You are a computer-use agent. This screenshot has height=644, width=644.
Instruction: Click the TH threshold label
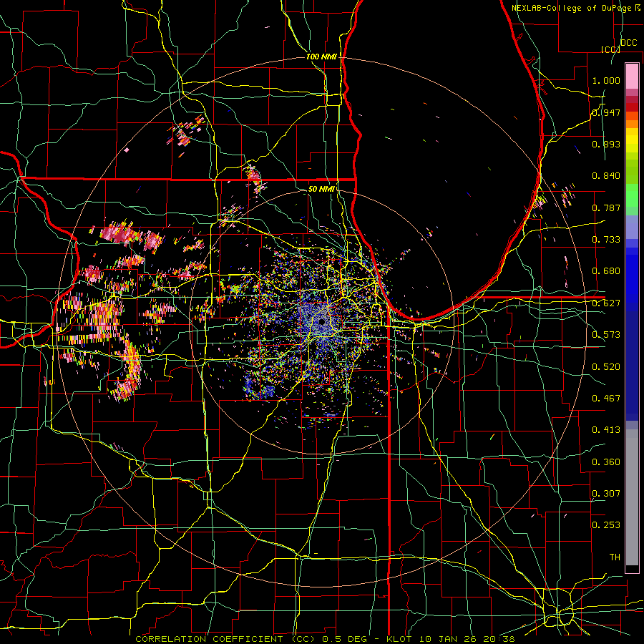(x=615, y=557)
